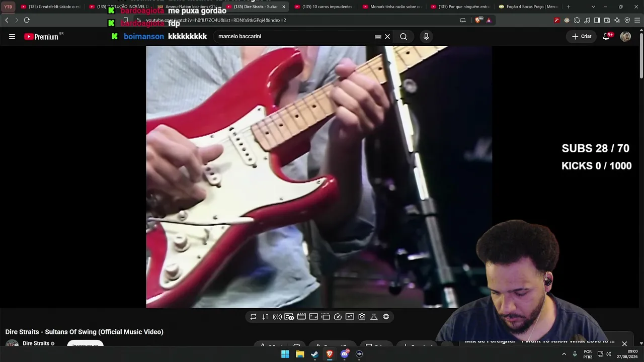Toggle the browser sidebar panel icon
Viewport: 644px width, 362px height.
tap(597, 20)
